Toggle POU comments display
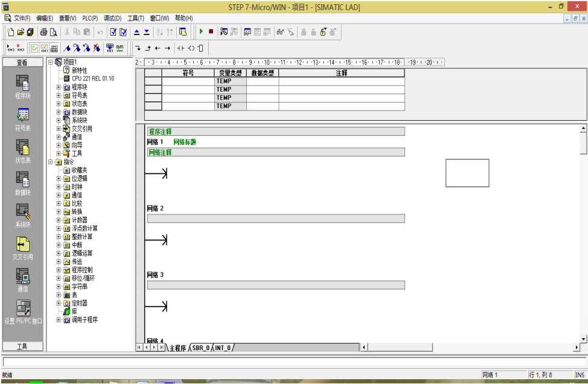The image size is (588, 384). 34,48
